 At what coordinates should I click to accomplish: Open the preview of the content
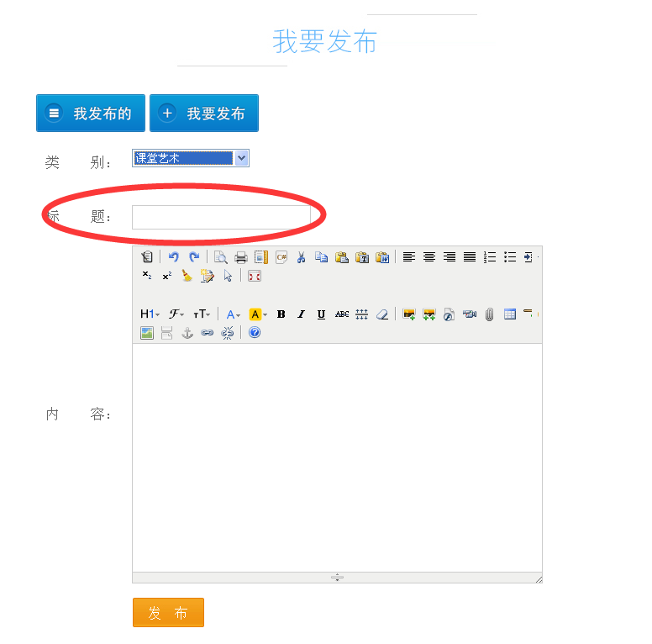coord(220,257)
